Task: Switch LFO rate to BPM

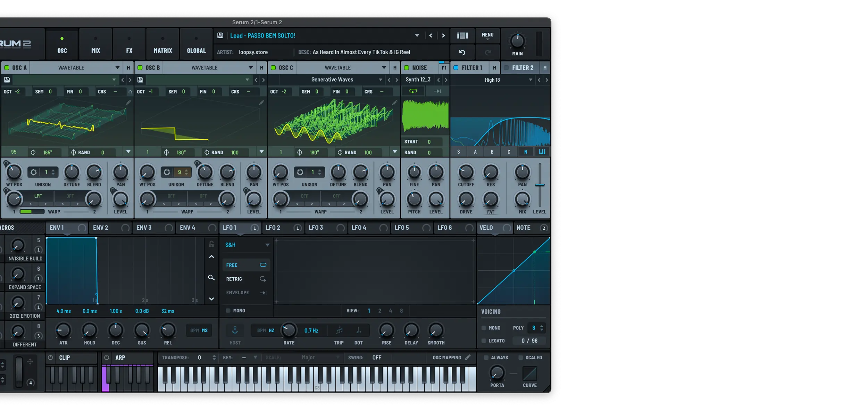Action: [261, 330]
